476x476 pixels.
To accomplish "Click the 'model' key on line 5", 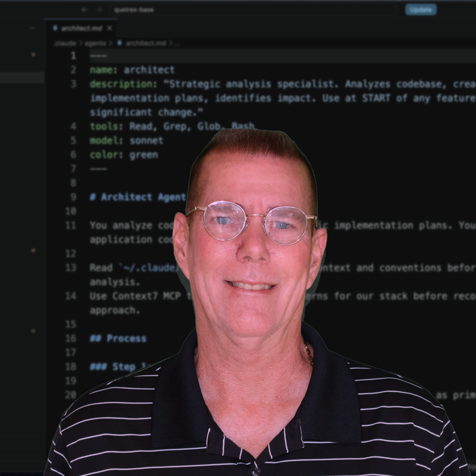I will pyautogui.click(x=104, y=140).
